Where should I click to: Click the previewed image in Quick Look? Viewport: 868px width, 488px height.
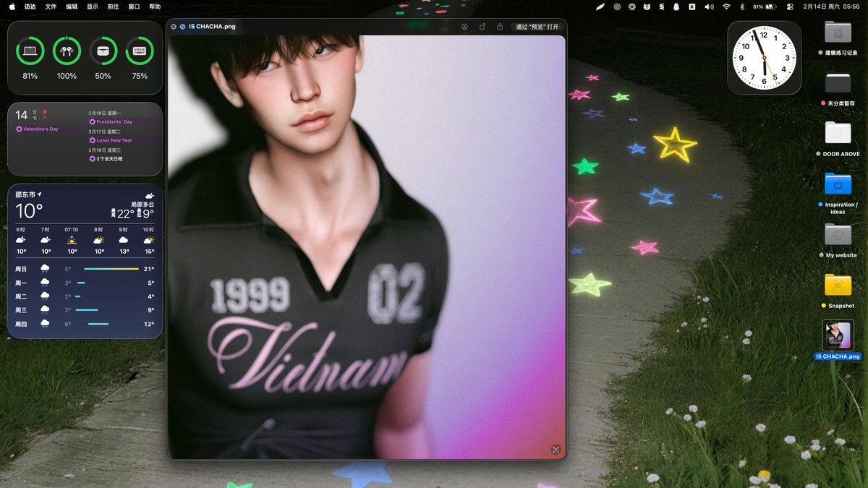pyautogui.click(x=366, y=247)
